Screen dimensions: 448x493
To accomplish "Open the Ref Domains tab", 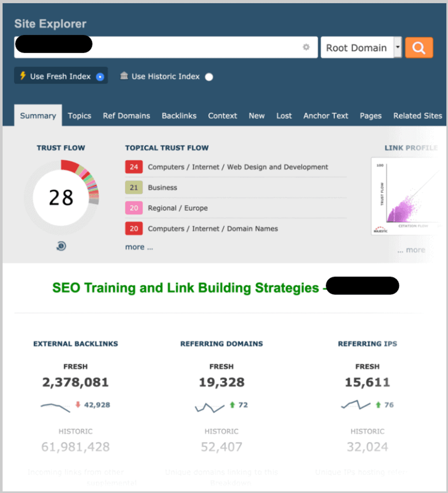I will [x=127, y=115].
